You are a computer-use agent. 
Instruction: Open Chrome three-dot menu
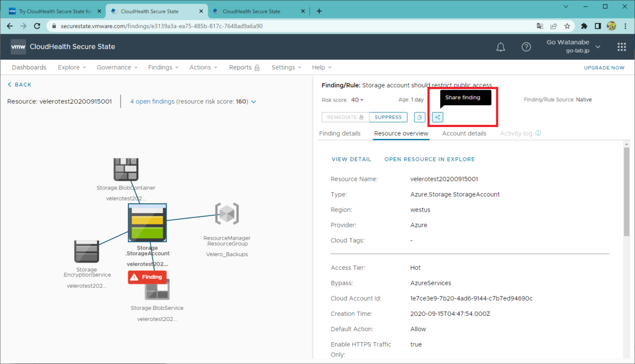tap(625, 25)
